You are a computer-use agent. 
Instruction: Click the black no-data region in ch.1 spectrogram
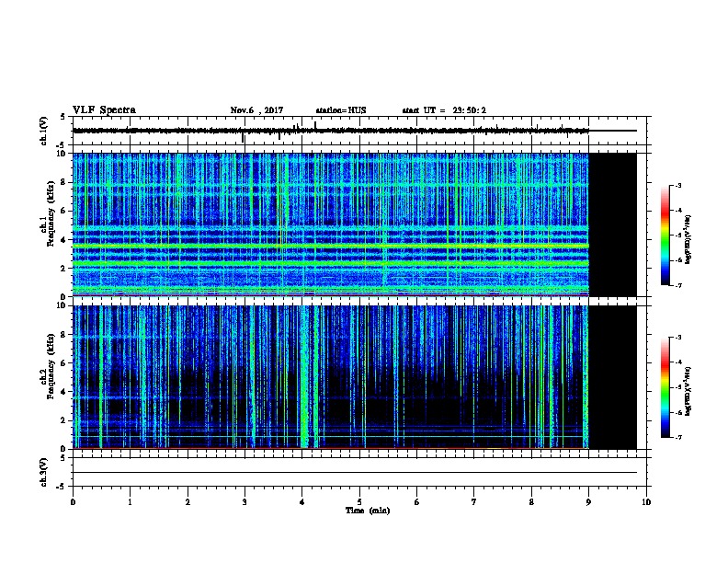[613, 224]
